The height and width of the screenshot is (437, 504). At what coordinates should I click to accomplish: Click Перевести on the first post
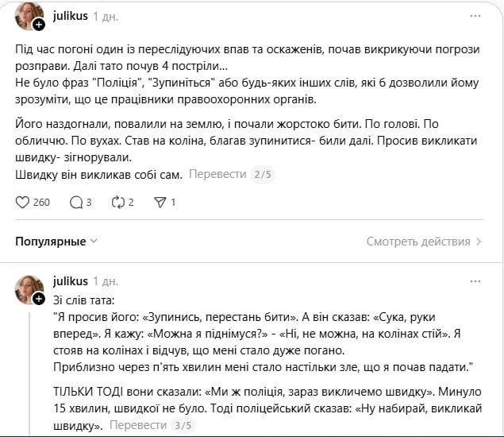[217, 174]
